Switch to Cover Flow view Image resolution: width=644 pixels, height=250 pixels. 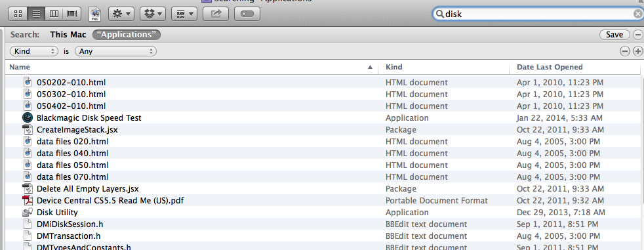(x=72, y=14)
